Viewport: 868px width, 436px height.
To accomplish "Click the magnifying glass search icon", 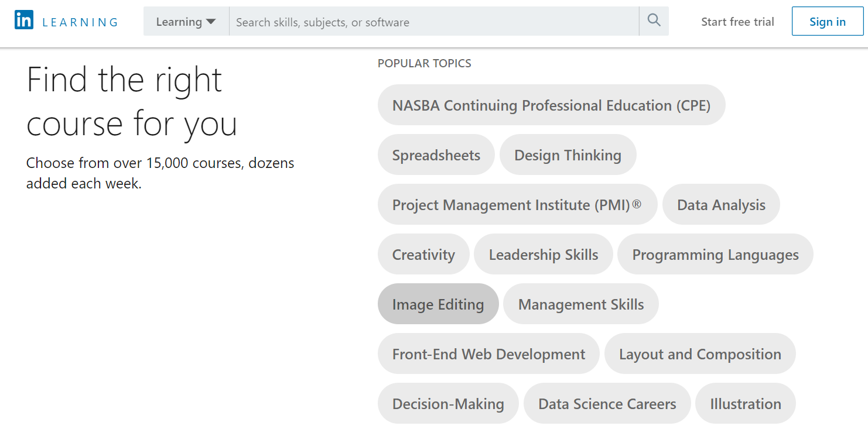I will (x=654, y=21).
